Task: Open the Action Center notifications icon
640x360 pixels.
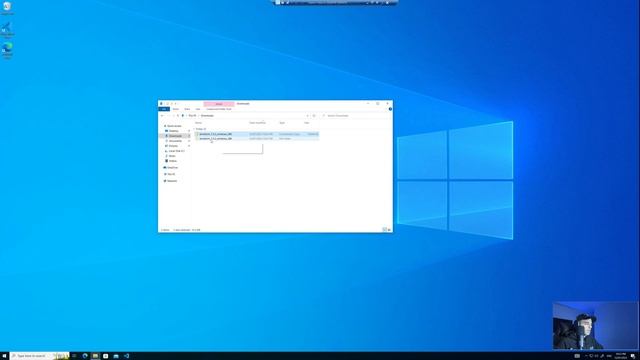Action: coord(633,356)
